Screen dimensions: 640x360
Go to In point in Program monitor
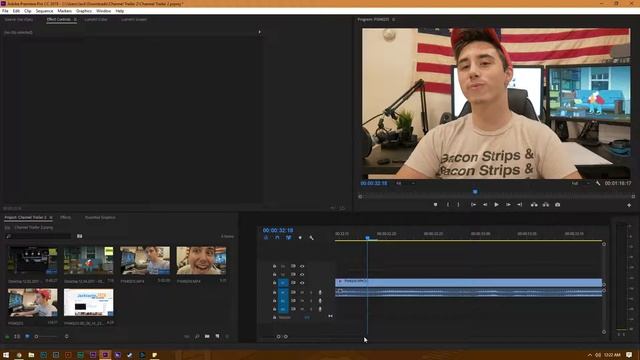pyautogui.click(x=473, y=204)
